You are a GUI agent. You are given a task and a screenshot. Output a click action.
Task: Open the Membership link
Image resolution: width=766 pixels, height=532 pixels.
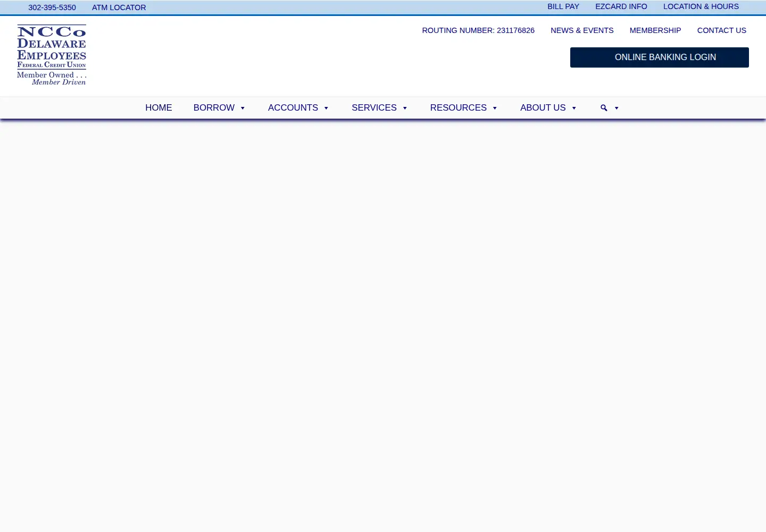click(x=655, y=30)
